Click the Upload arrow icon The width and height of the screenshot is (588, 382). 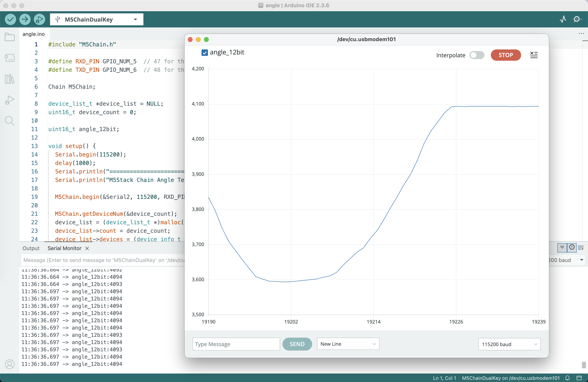25,19
